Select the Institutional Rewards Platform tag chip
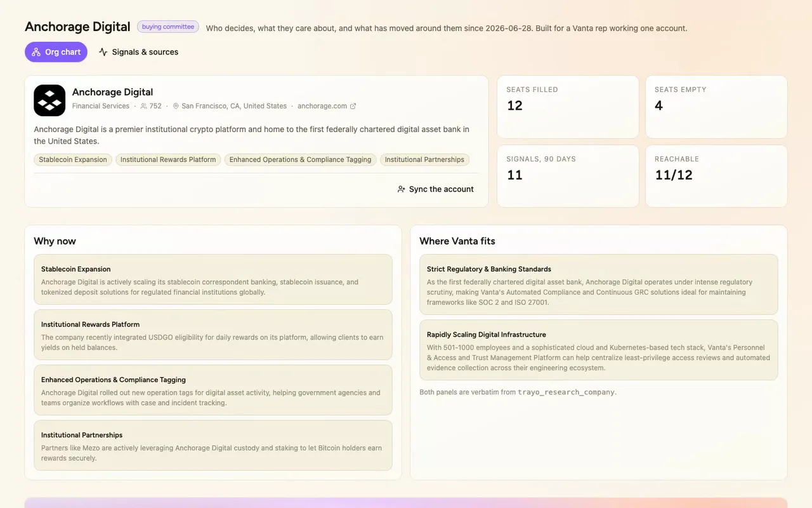The height and width of the screenshot is (508, 812). click(168, 159)
